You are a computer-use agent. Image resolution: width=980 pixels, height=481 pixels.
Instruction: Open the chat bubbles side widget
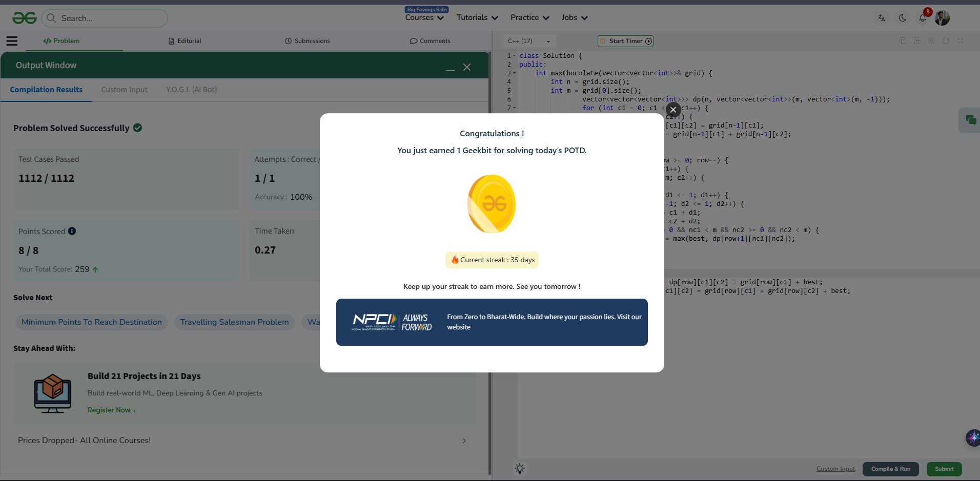tap(971, 120)
